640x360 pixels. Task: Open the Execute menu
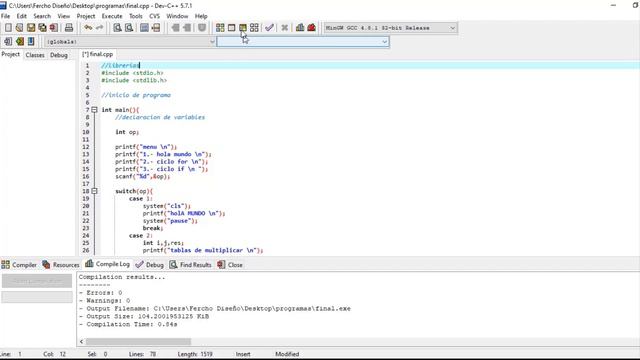tap(112, 16)
